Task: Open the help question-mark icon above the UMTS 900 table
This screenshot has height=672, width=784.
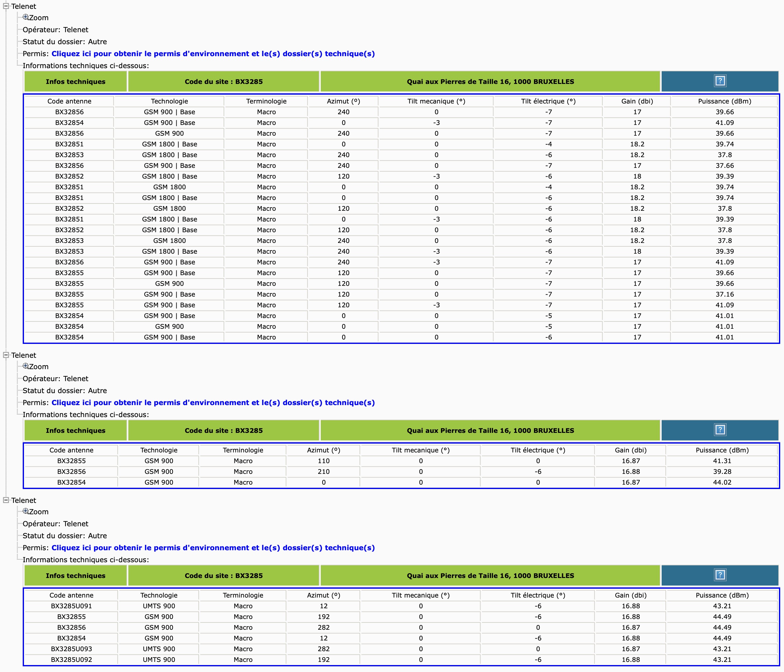Action: tap(720, 575)
